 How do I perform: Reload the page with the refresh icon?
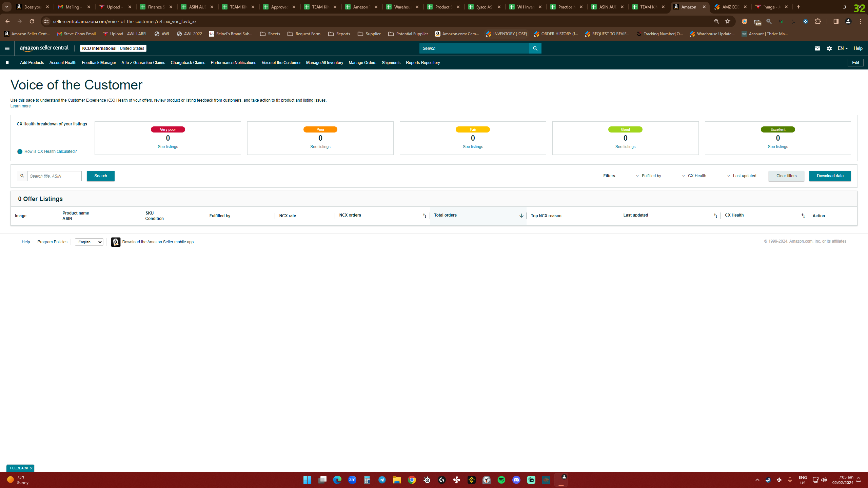[32, 21]
